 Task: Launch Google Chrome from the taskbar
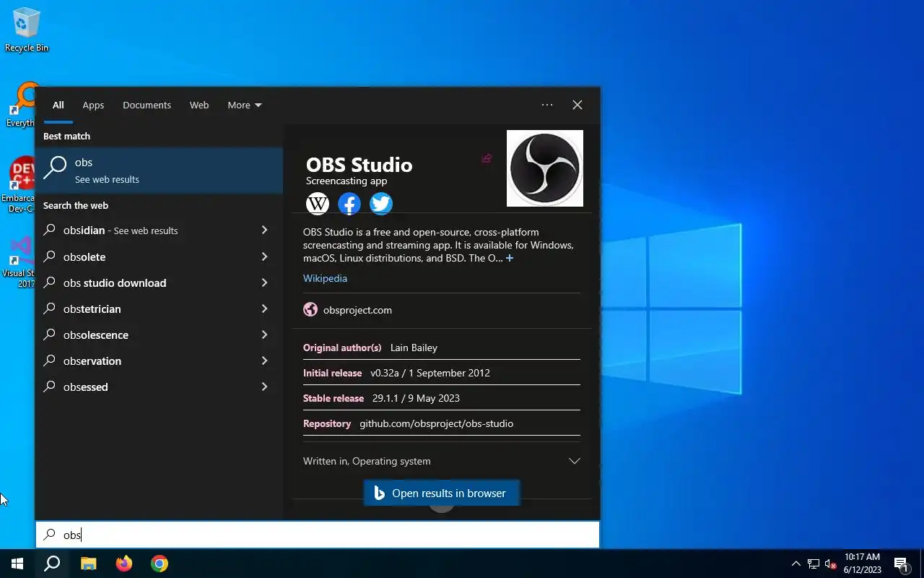click(160, 564)
